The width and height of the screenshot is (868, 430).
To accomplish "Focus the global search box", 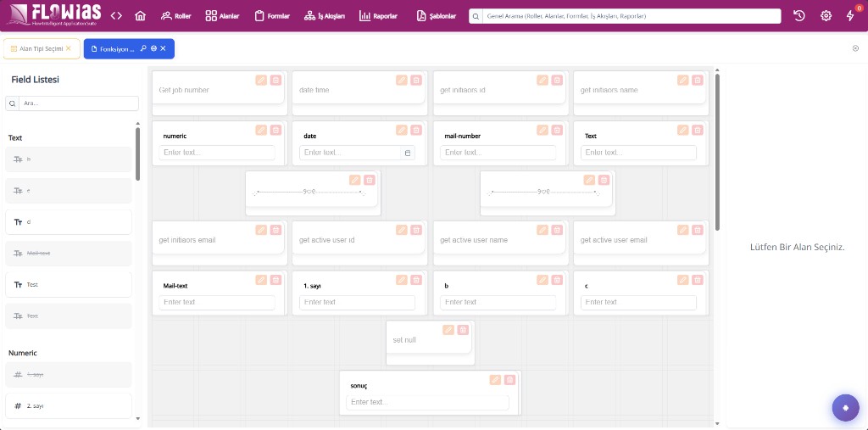I will click(631, 16).
